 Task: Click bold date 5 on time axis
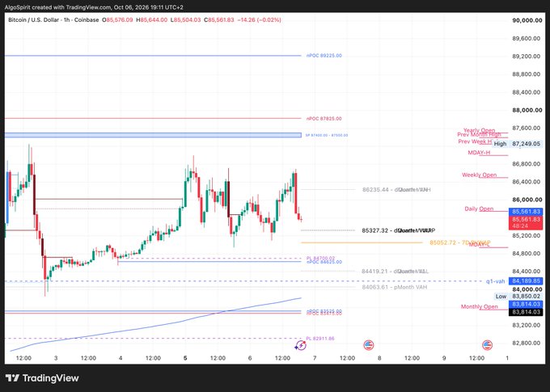click(x=185, y=358)
